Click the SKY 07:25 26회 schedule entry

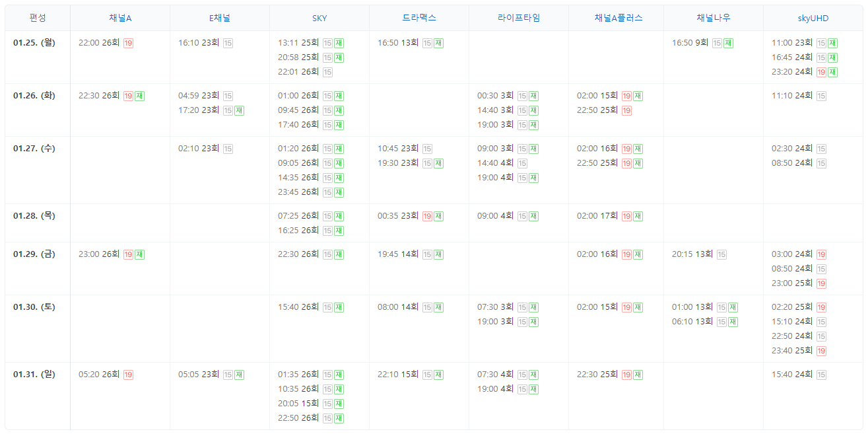310,216
